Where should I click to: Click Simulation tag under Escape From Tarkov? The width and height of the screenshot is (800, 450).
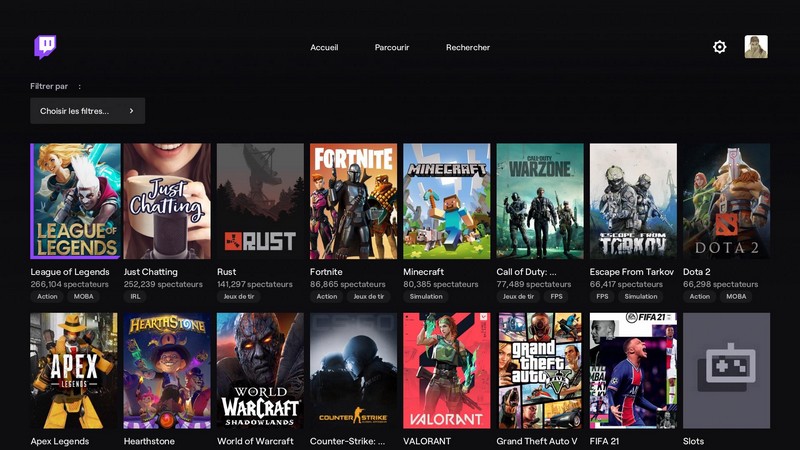pyautogui.click(x=641, y=296)
